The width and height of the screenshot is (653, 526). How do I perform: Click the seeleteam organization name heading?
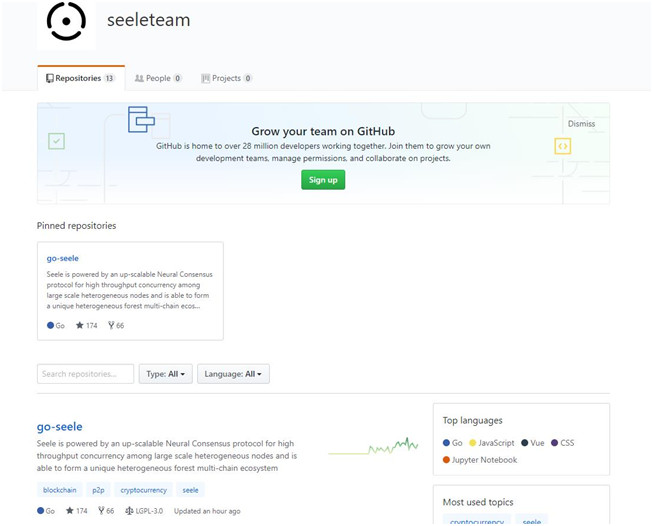coord(149,20)
